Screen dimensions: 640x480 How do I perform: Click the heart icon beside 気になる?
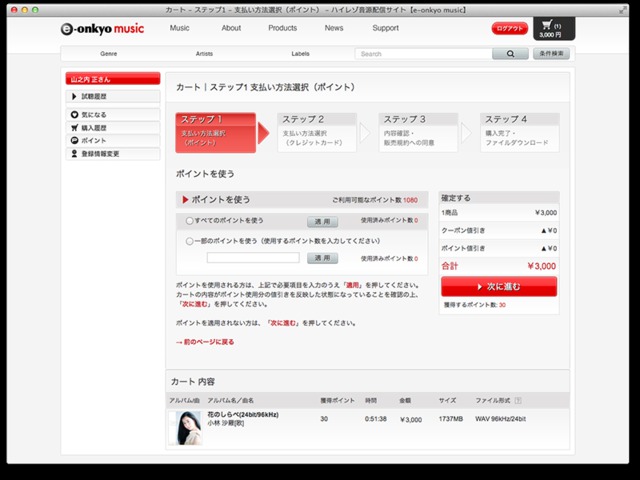[75, 115]
